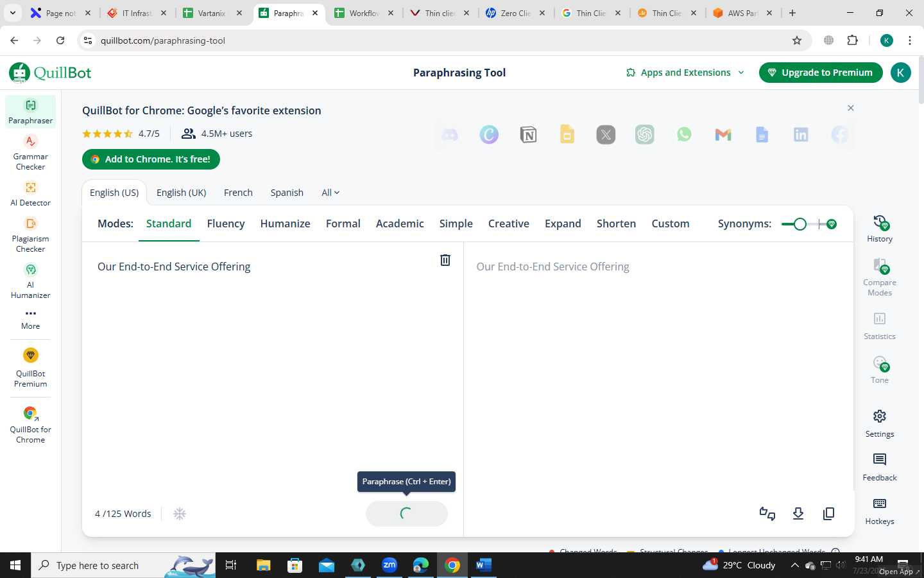Image resolution: width=924 pixels, height=578 pixels.
Task: Click Add to Chrome. It's free! button
Action: click(151, 159)
